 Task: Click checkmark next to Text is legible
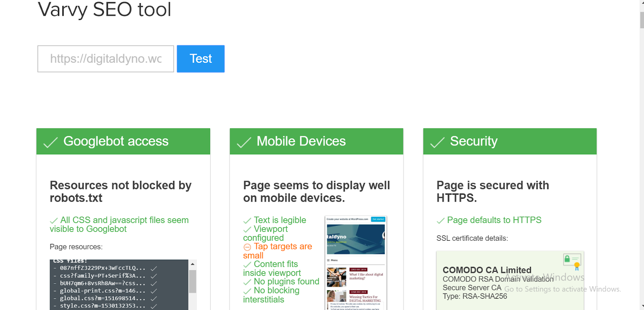tap(247, 221)
